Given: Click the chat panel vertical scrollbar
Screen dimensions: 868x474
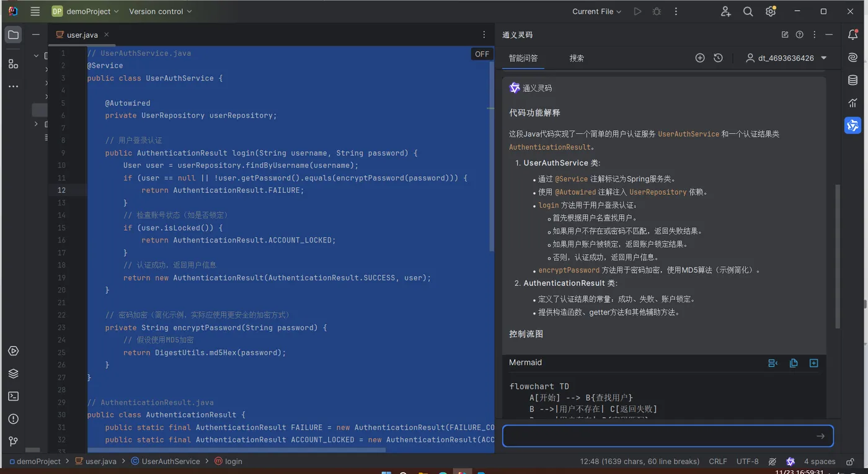Looking at the screenshot, I should point(838,256).
